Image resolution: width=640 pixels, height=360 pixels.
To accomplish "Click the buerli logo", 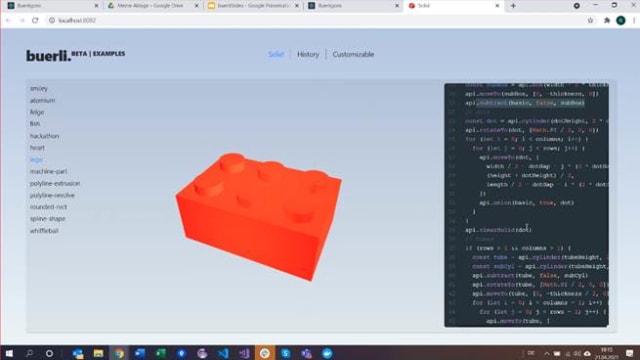I will (48, 56).
